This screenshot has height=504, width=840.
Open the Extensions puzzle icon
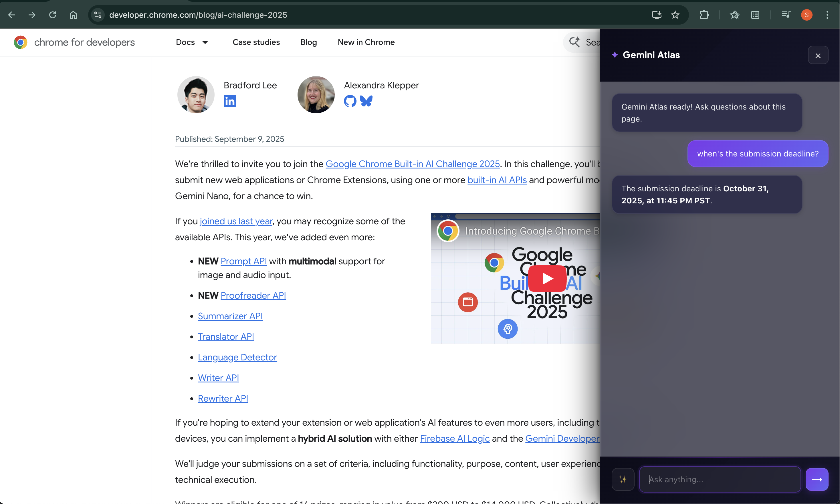point(704,15)
